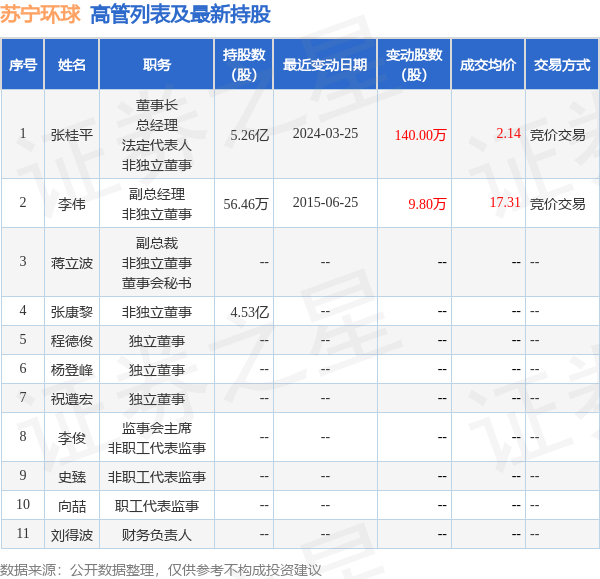This screenshot has height=579, width=600.
Task: Select the 职务 column header
Action: click(157, 65)
